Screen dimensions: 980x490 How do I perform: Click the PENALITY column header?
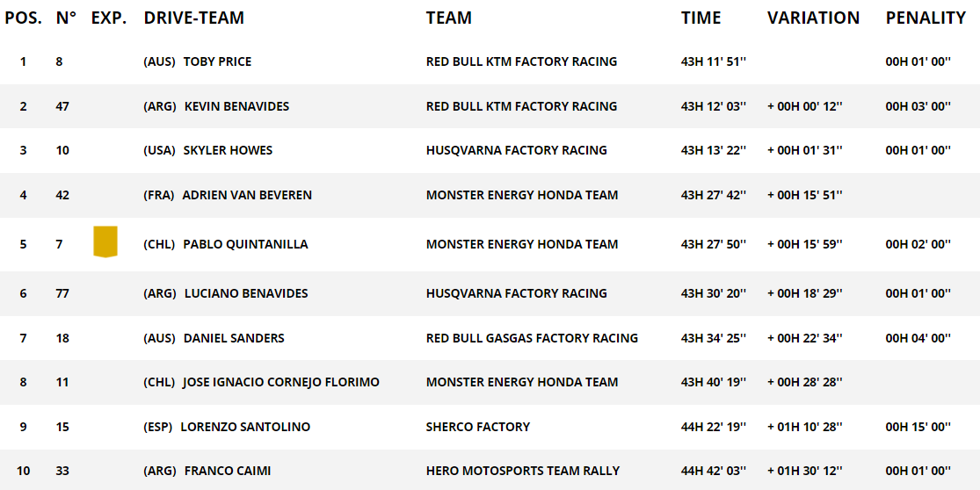(926, 18)
